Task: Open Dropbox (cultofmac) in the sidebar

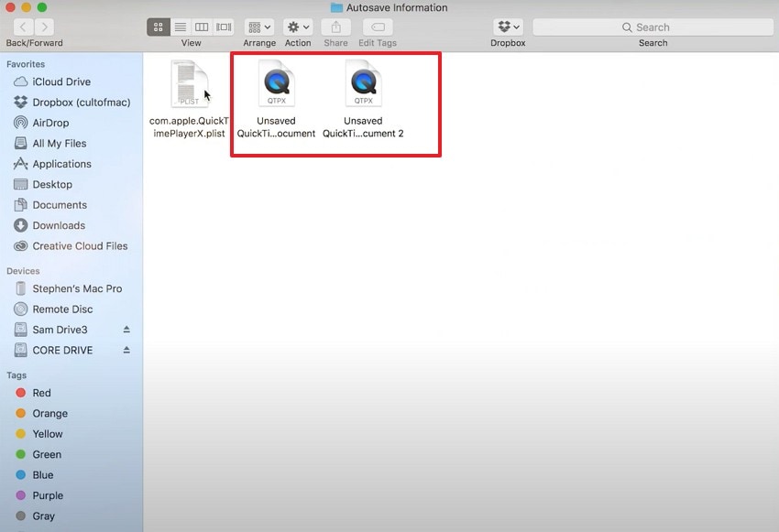Action: coord(72,103)
